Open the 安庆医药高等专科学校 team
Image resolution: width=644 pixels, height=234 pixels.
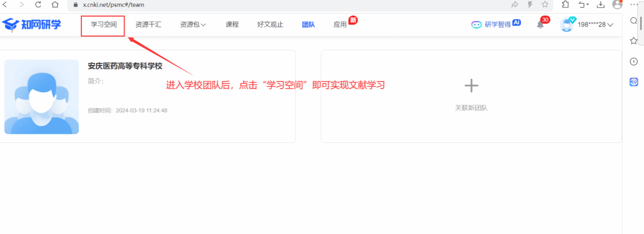[125, 66]
